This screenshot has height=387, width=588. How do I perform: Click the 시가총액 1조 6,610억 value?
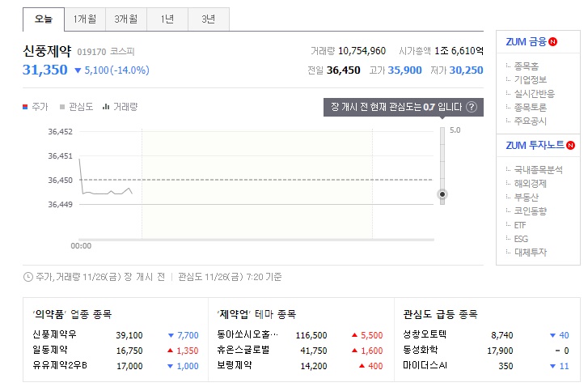point(459,51)
